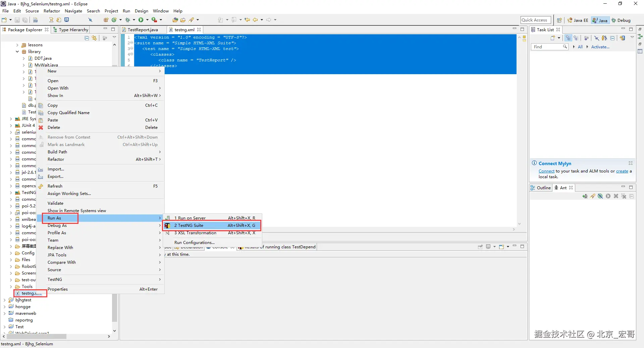Open the Navigate menu in menu bar
644x348 pixels.
(73, 11)
